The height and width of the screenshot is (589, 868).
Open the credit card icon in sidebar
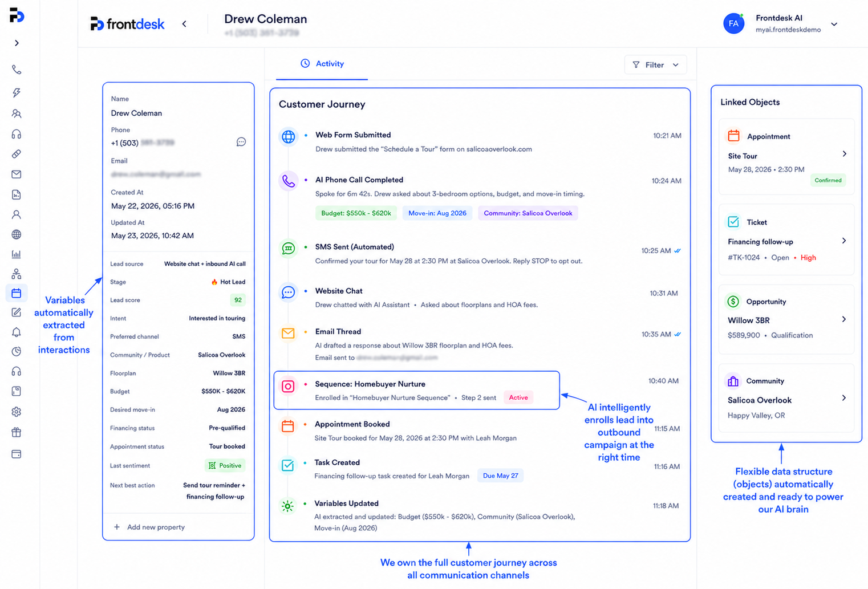pyautogui.click(x=17, y=454)
